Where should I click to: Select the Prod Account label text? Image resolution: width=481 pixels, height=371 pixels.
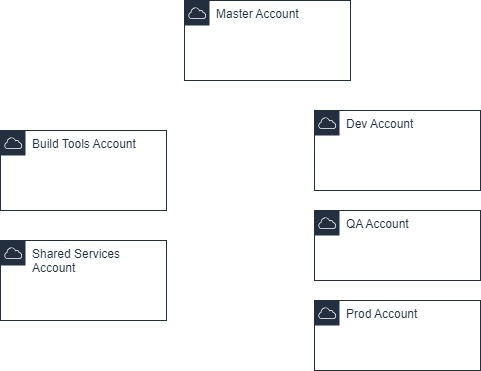[382, 314]
